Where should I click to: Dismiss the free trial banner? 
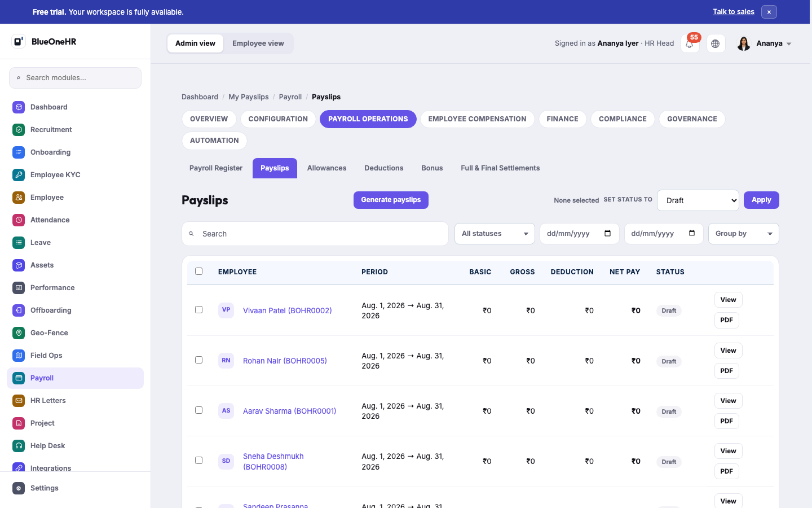click(769, 12)
